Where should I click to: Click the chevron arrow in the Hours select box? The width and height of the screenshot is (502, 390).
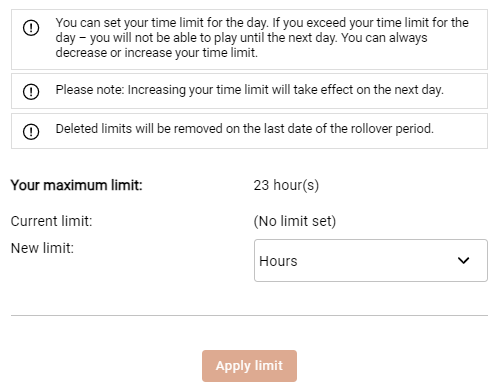tap(463, 260)
